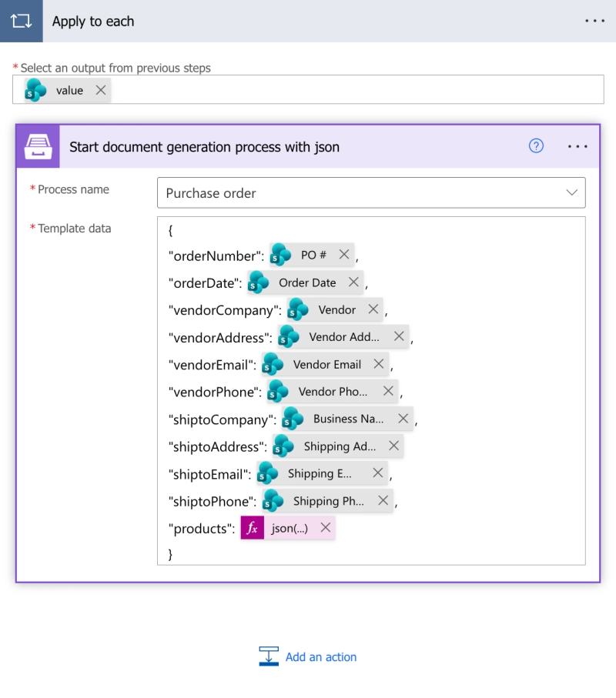Viewport: 616px width, 698px height.
Task: Click the value dynamic content token
Action: coord(69,90)
